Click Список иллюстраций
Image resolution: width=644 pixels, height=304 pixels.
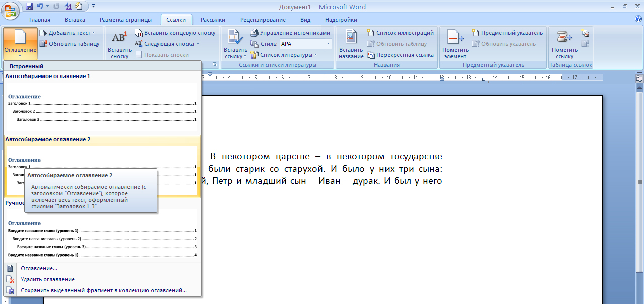(x=400, y=33)
